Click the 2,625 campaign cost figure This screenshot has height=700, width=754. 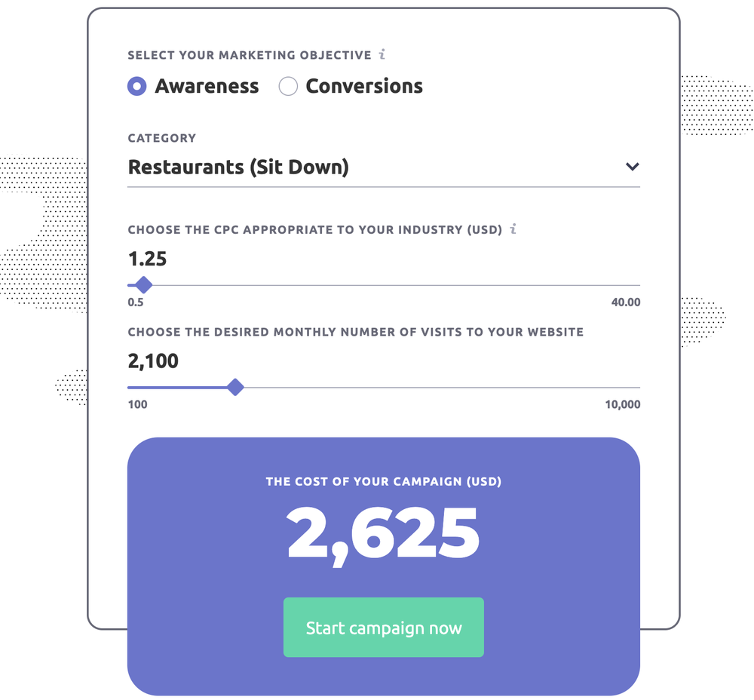click(383, 535)
